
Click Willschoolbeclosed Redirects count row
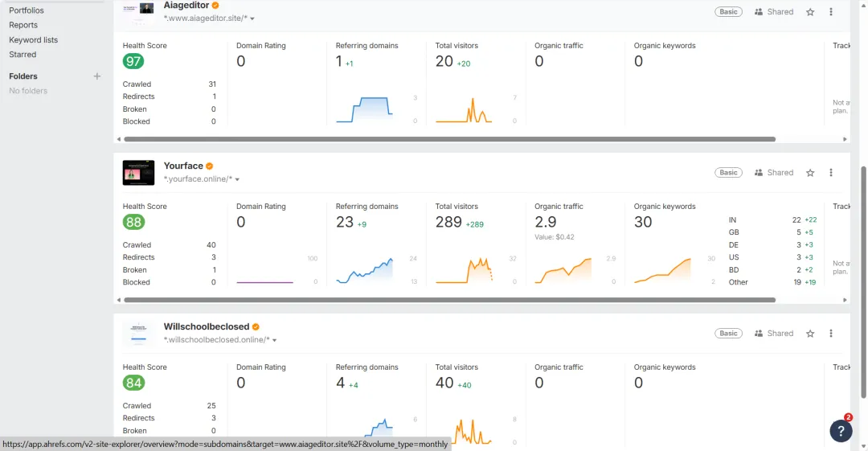(x=170, y=418)
